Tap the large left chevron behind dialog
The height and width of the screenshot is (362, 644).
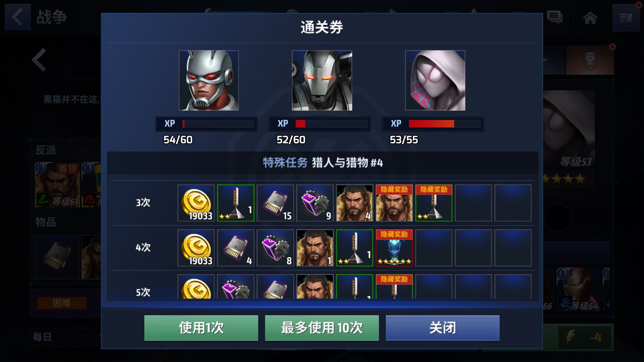(x=39, y=60)
